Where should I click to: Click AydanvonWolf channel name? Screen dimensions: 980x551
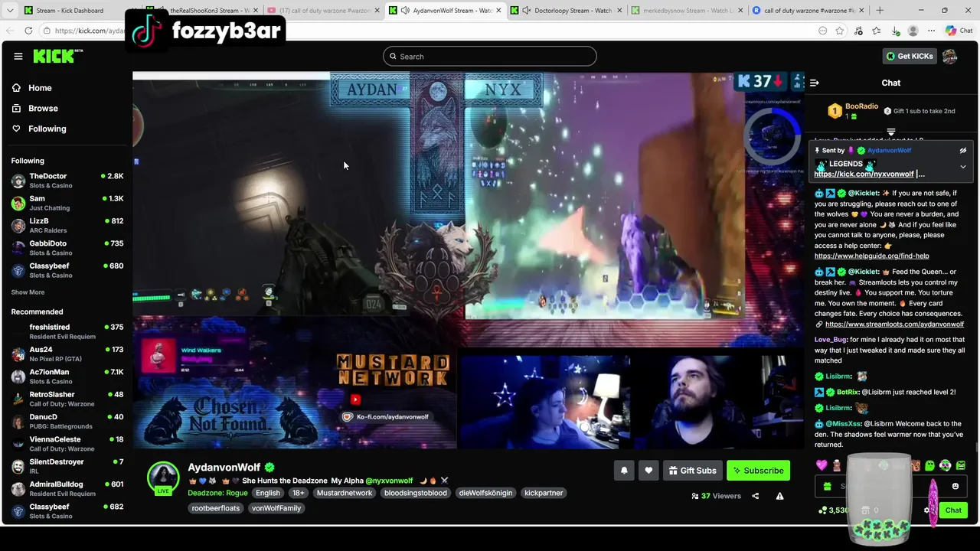point(224,467)
